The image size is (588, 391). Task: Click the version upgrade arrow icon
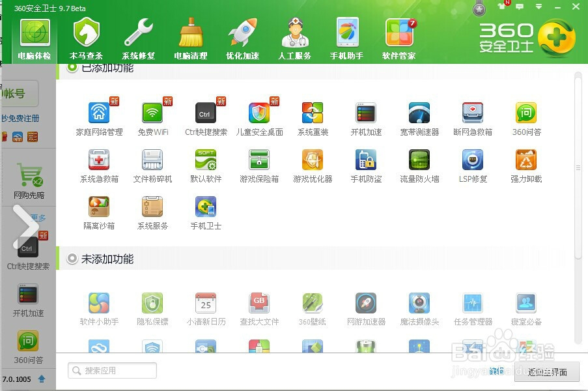(x=42, y=379)
